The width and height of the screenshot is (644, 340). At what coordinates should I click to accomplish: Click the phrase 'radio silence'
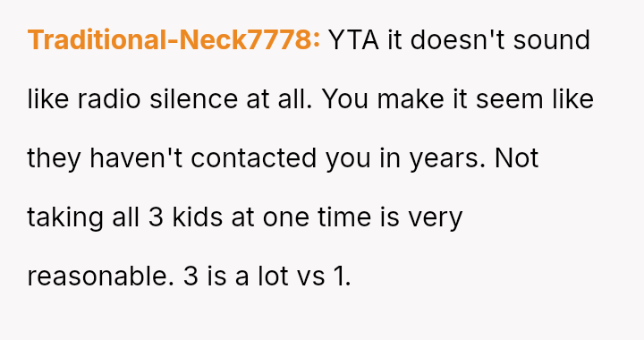(157, 99)
